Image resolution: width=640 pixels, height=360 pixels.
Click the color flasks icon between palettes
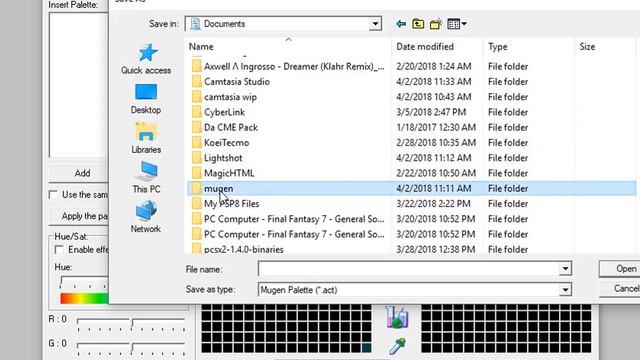397,318
